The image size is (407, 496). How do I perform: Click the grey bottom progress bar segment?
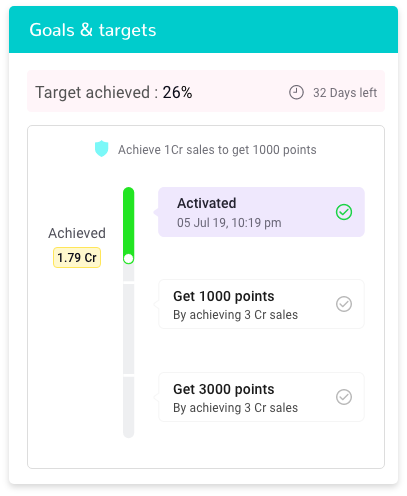(128, 407)
